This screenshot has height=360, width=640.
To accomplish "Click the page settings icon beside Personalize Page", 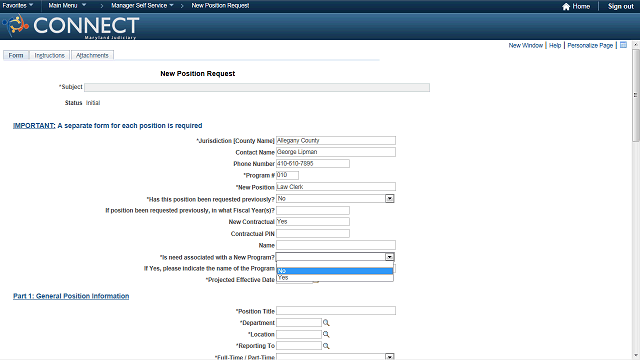I will click(x=623, y=45).
